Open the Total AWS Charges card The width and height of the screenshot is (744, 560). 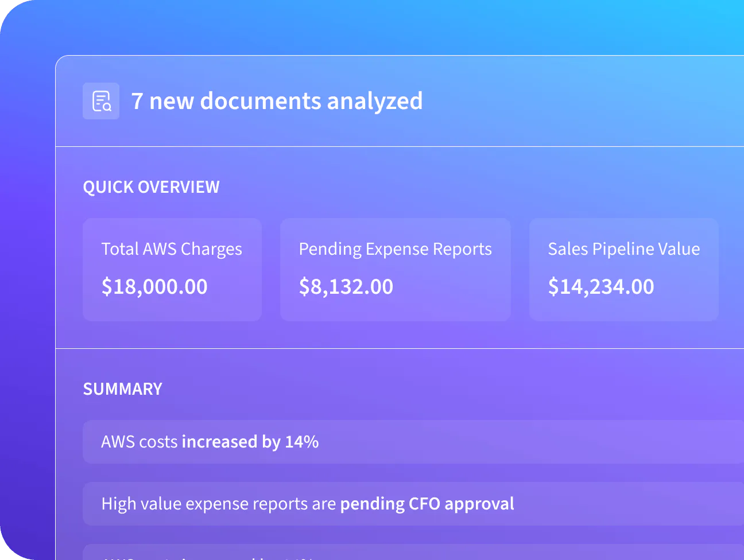pyautogui.click(x=172, y=269)
